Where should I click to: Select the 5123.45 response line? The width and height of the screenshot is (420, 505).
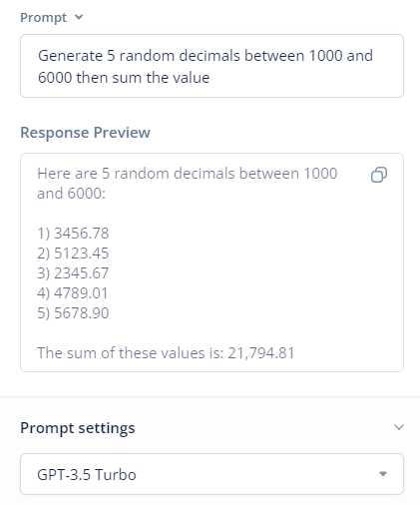[73, 253]
